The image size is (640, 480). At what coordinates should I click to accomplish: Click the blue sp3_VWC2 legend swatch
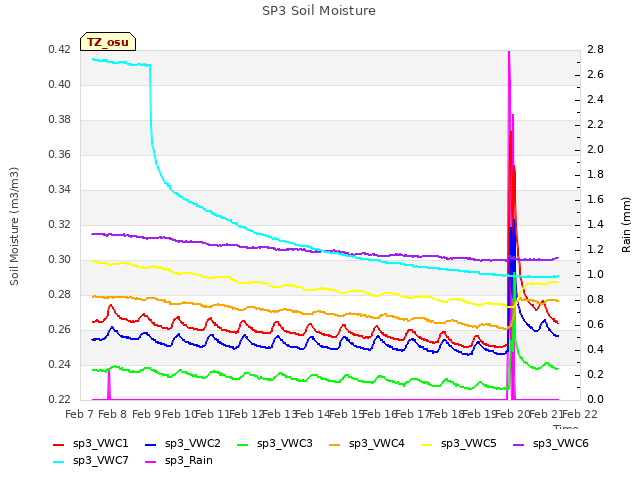pyautogui.click(x=151, y=444)
